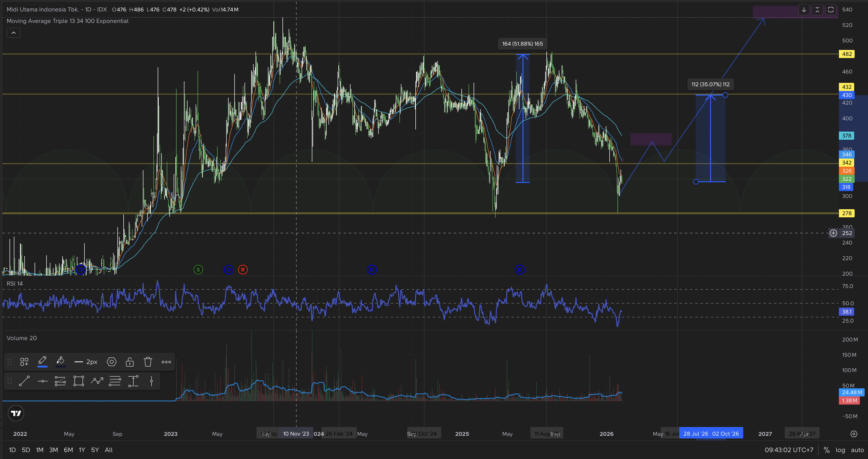Screen dimensions: 868x459
Task: Select the trend line drawing tool
Action: [x=24, y=381]
